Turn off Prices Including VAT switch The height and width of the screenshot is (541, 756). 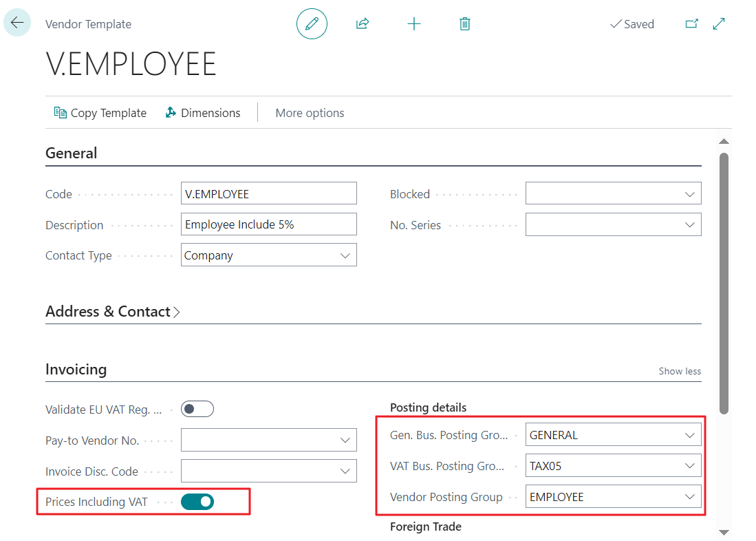[x=197, y=502]
